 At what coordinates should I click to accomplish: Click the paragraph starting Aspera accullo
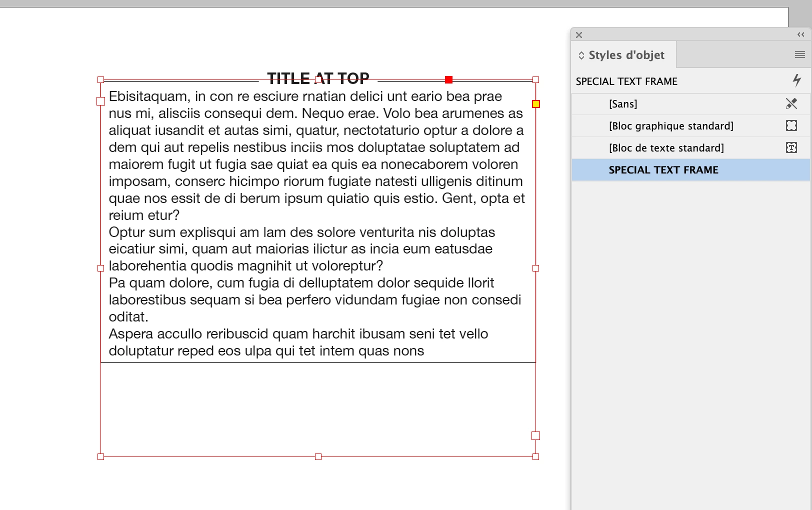coord(298,342)
